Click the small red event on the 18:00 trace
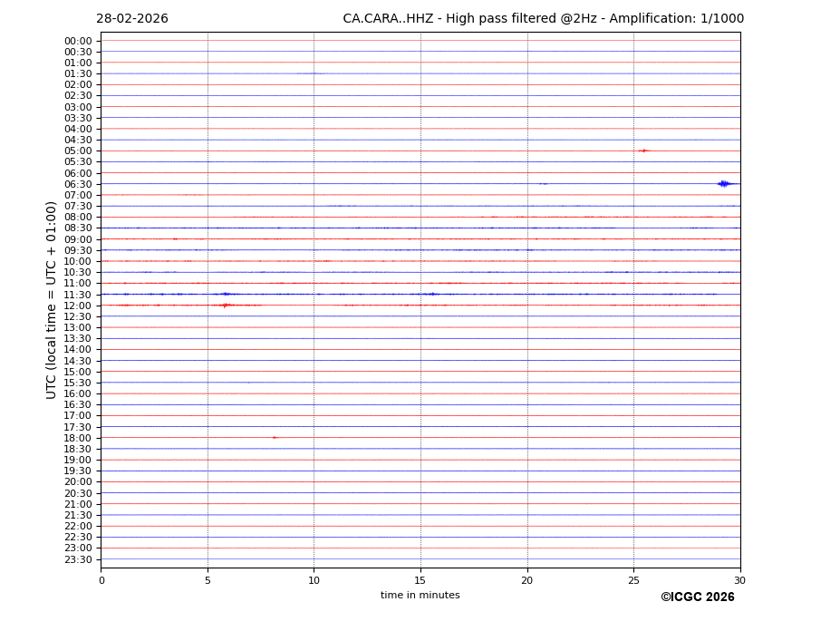The image size is (840, 631). [275, 438]
